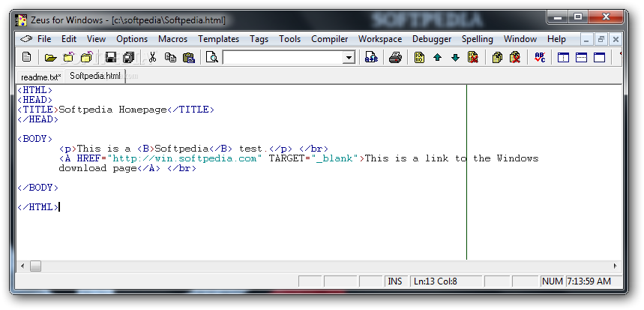Click the copy icon in toolbar
644x310 pixels.
(x=170, y=57)
